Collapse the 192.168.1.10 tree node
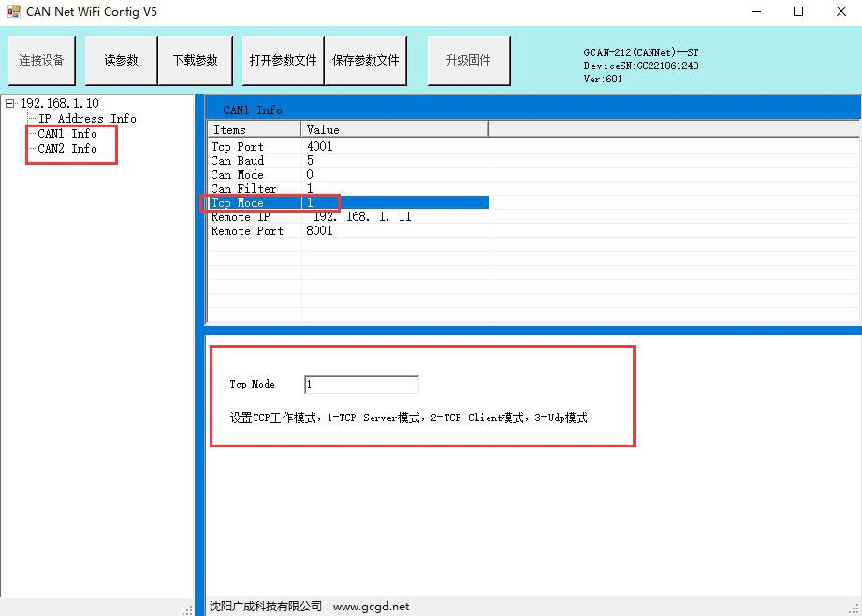862x616 pixels. tap(10, 103)
